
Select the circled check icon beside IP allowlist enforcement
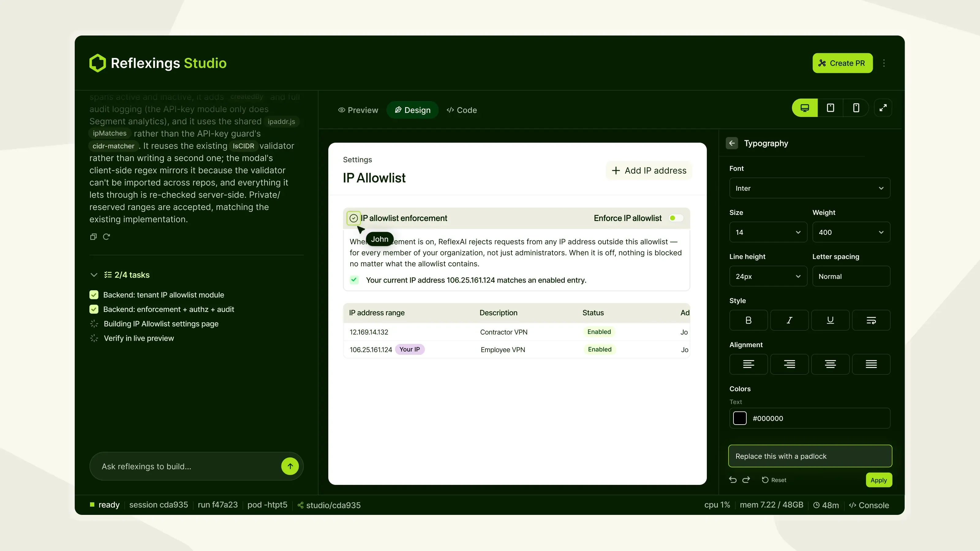[353, 218]
